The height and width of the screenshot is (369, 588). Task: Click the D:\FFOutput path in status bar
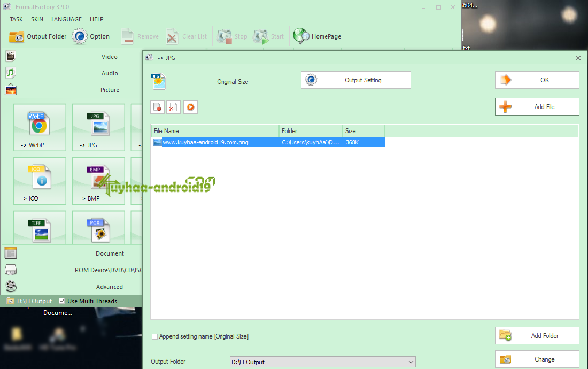[x=34, y=301]
